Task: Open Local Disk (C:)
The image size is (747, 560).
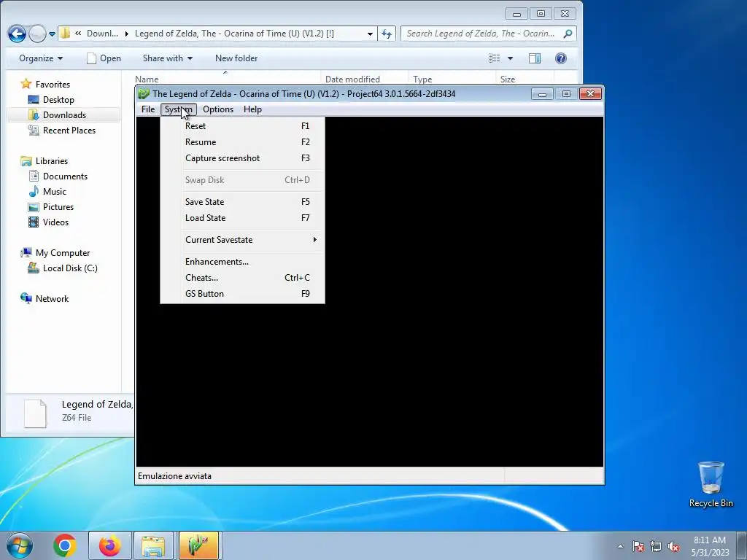Action: (x=70, y=268)
